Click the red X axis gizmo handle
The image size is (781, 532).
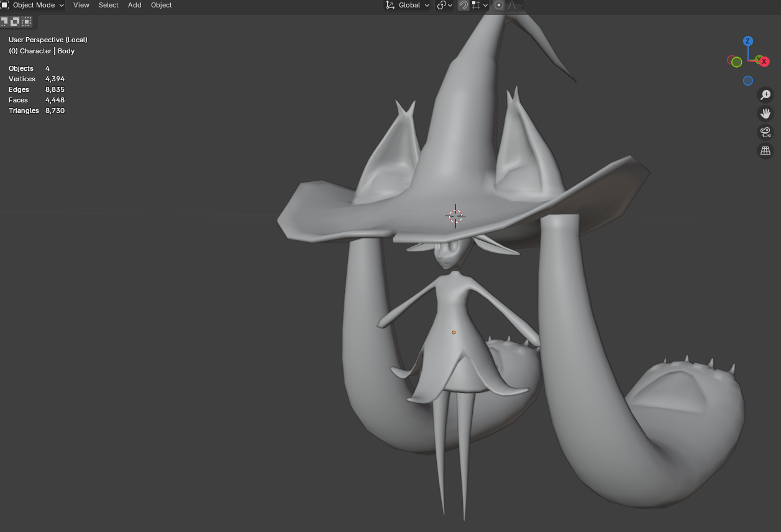point(764,61)
